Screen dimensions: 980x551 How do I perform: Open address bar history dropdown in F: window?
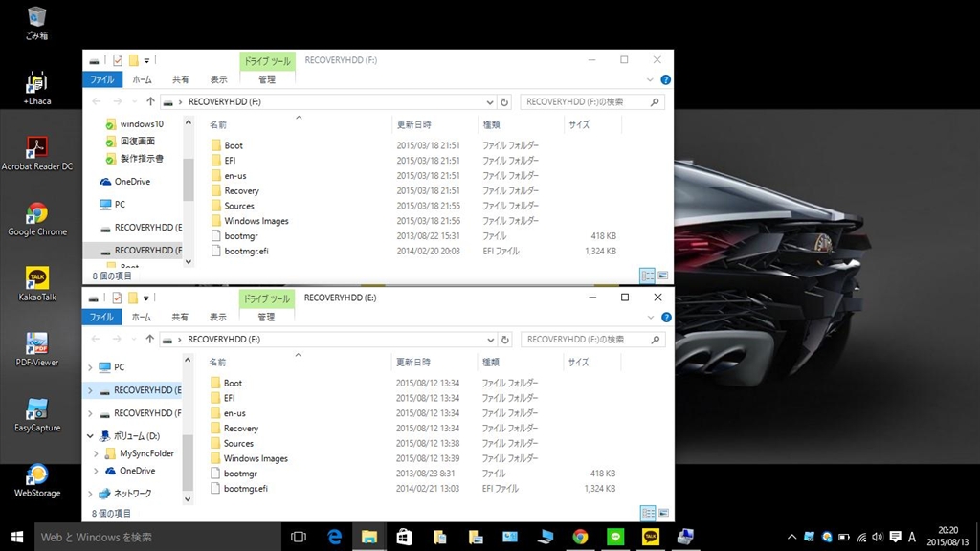[x=489, y=101]
